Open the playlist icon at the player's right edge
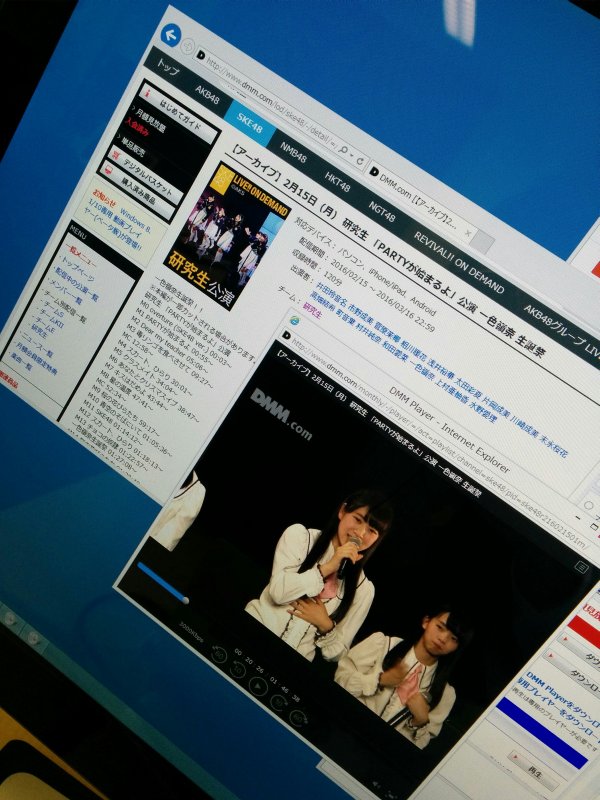This screenshot has height=800, width=600. [581, 567]
